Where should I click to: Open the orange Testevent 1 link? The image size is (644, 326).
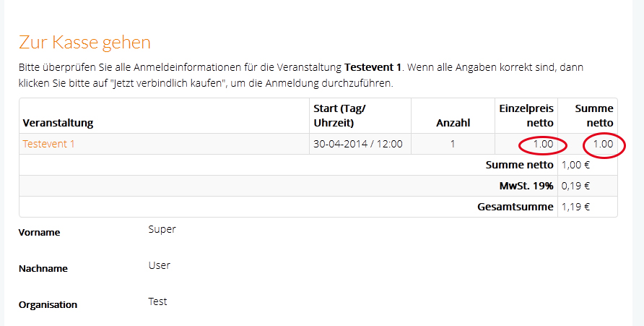point(48,144)
